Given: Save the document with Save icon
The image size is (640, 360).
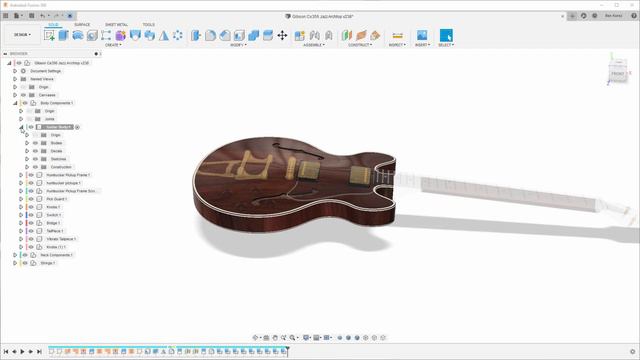Looking at the screenshot, I should pos(31,16).
